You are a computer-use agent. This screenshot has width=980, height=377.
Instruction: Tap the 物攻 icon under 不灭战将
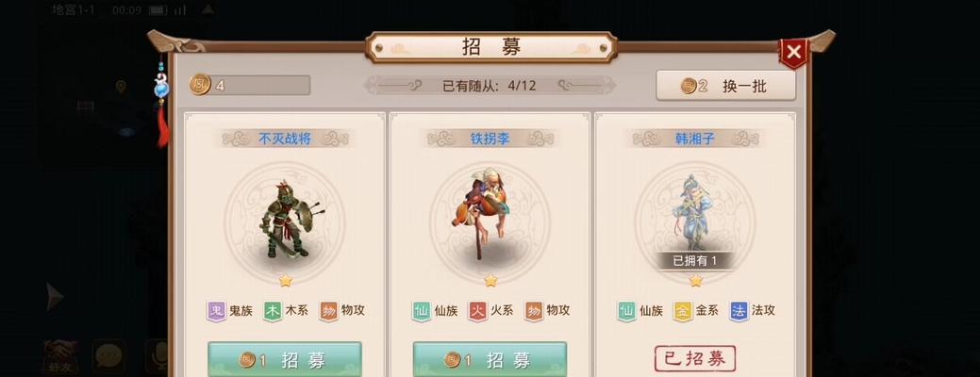pyautogui.click(x=328, y=311)
